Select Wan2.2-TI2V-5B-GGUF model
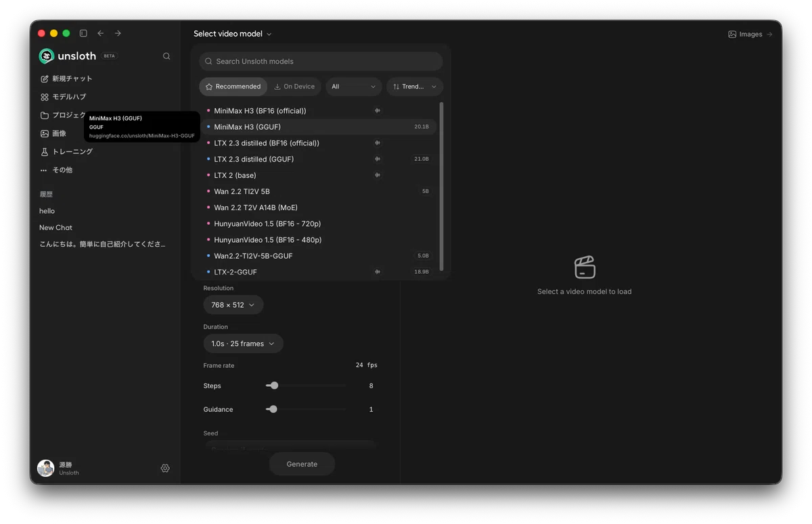 (320, 256)
